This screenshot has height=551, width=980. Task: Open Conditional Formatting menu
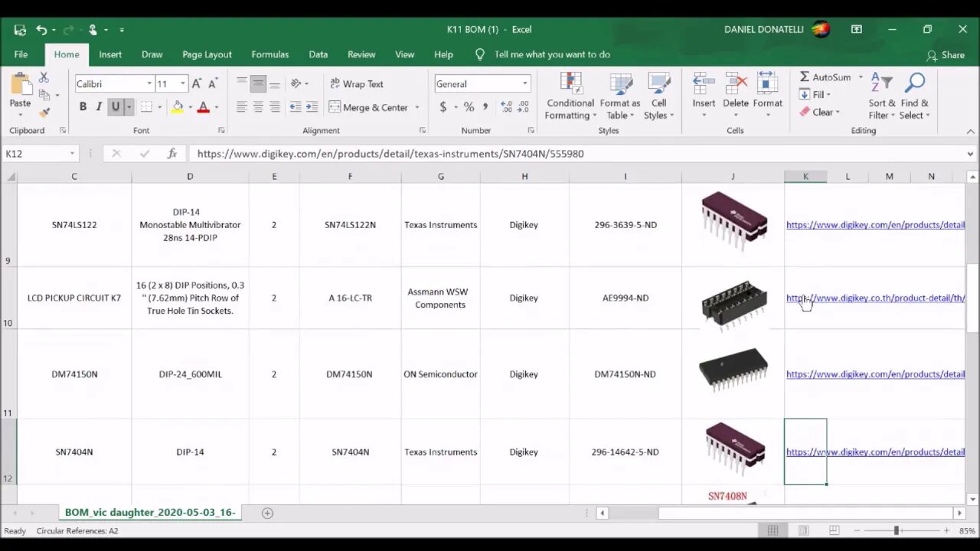(570, 96)
